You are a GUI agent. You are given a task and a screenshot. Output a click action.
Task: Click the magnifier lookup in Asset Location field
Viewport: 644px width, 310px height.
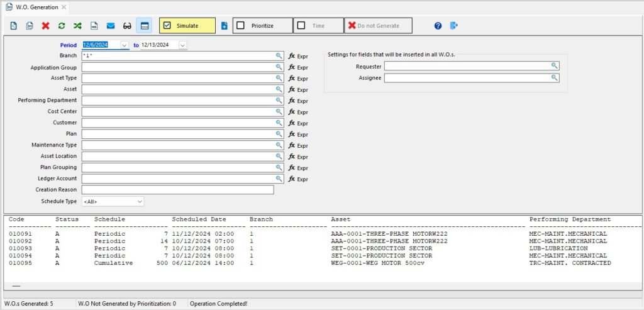tap(279, 156)
